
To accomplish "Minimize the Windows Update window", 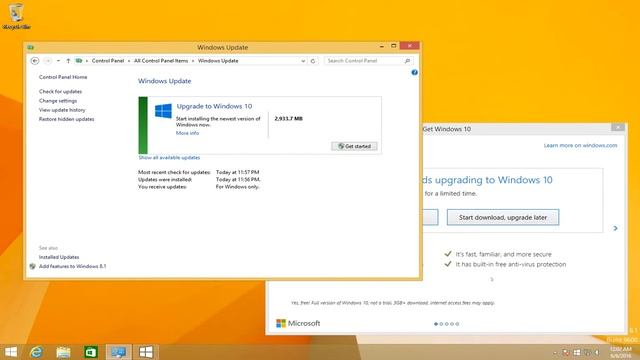I will (382, 46).
